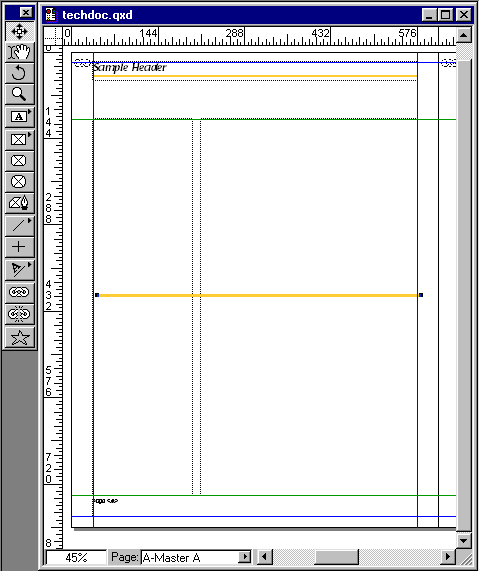Select the diagonal Line tool
This screenshot has width=480, height=571.
point(19,226)
